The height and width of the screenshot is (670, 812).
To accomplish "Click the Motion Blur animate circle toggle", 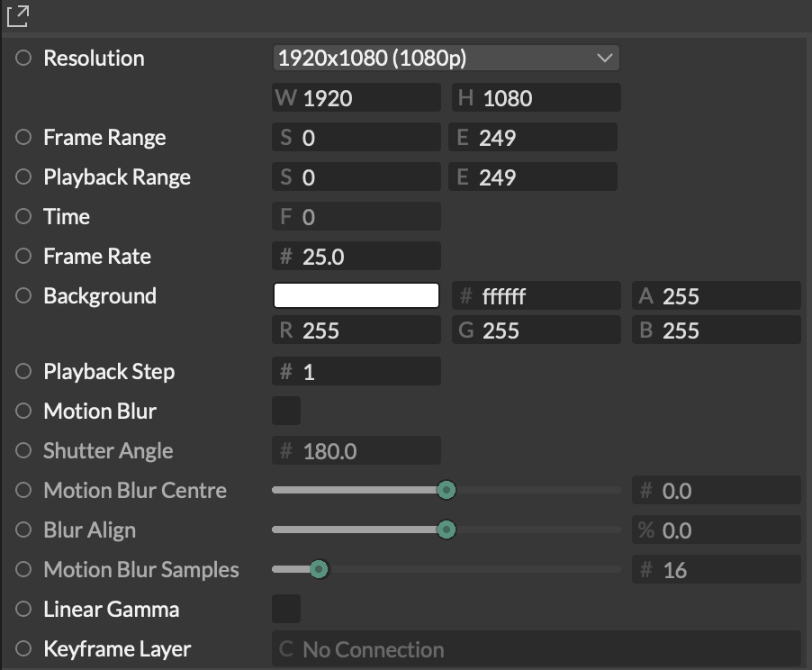I will [x=23, y=411].
